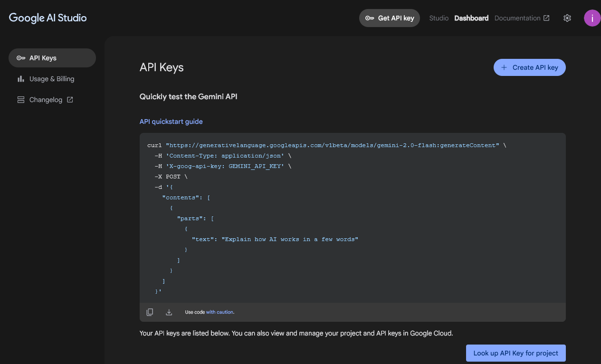Download the code snippet
Image resolution: width=601 pixels, height=364 pixels.
tap(169, 312)
